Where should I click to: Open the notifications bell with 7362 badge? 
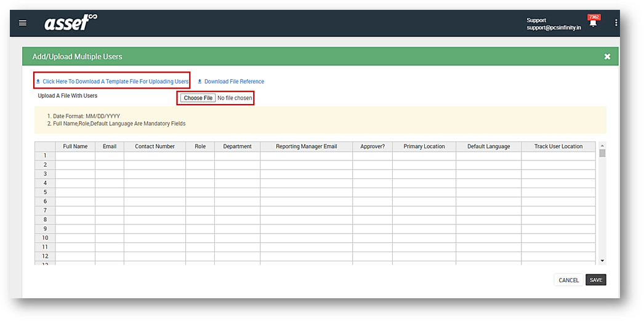[x=593, y=23]
